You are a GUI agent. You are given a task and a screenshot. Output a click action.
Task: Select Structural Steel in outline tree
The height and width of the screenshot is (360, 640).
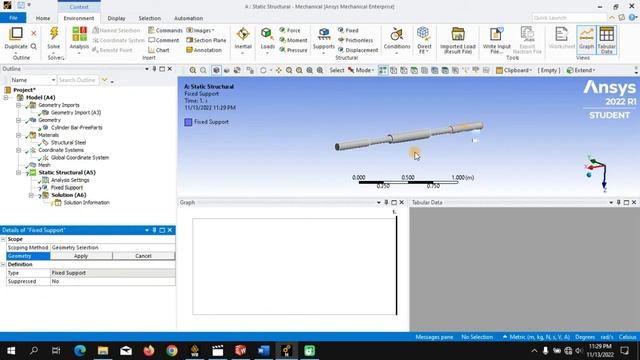pos(68,143)
